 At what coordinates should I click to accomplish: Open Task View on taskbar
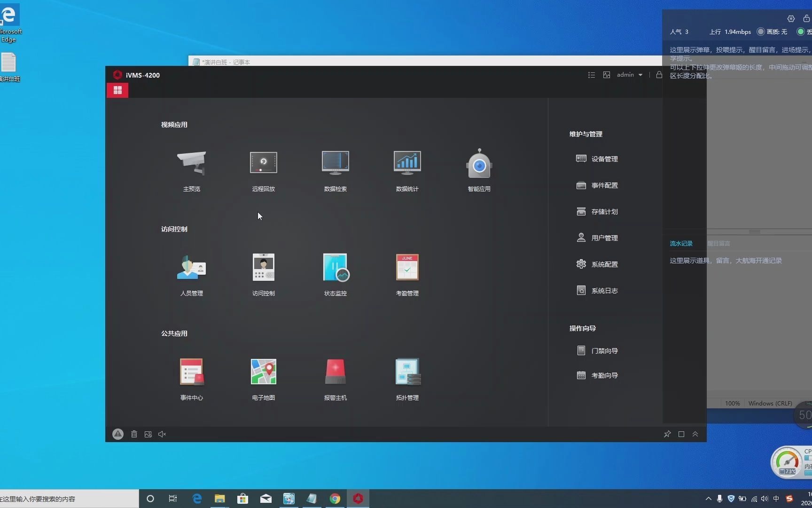[173, 499]
